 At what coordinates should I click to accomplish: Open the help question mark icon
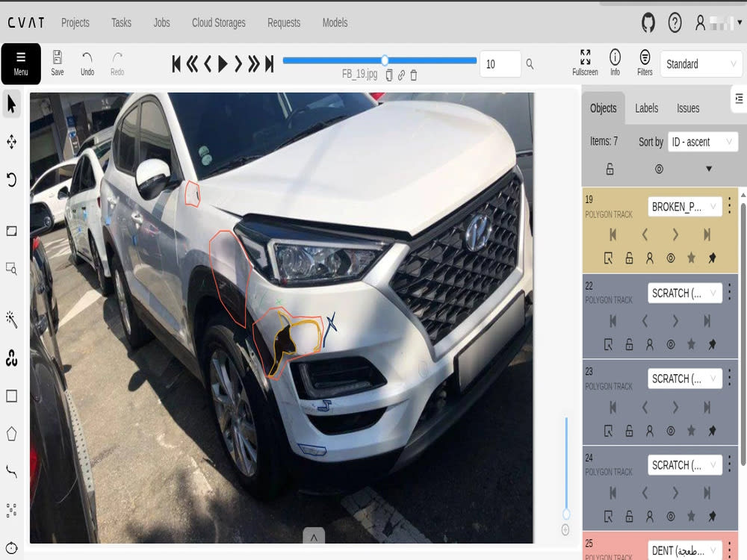(675, 22)
